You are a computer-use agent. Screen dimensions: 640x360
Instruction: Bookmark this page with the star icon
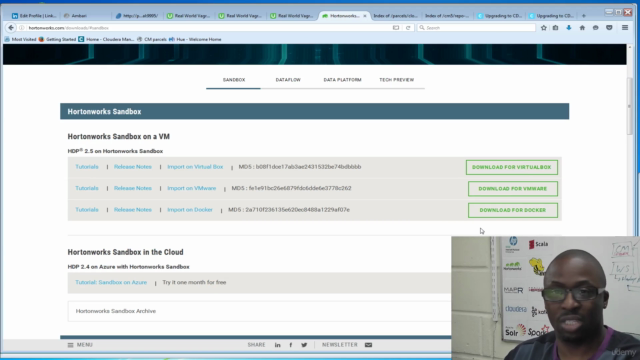(x=544, y=28)
